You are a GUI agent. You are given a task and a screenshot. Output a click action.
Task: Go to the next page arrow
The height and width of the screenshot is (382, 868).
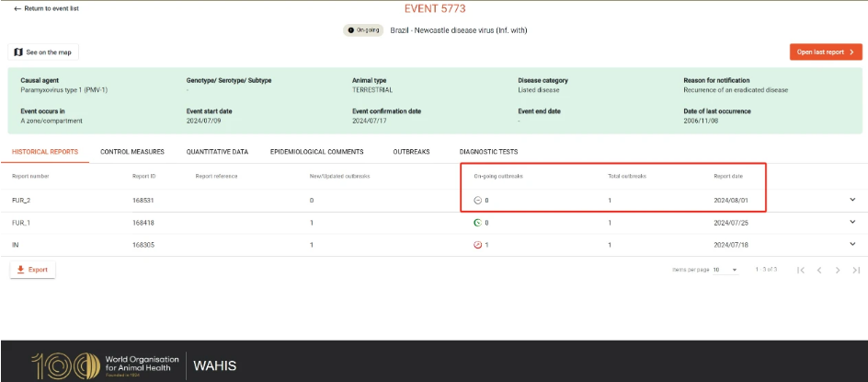[838, 270]
